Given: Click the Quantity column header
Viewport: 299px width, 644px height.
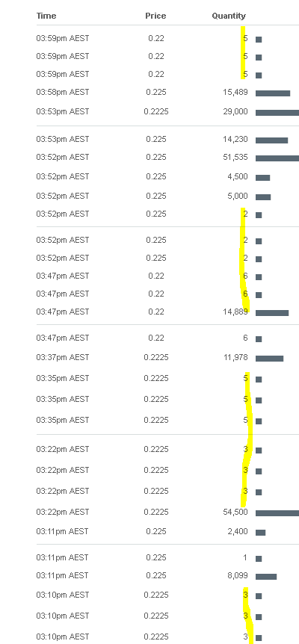Looking at the screenshot, I should click(229, 16).
